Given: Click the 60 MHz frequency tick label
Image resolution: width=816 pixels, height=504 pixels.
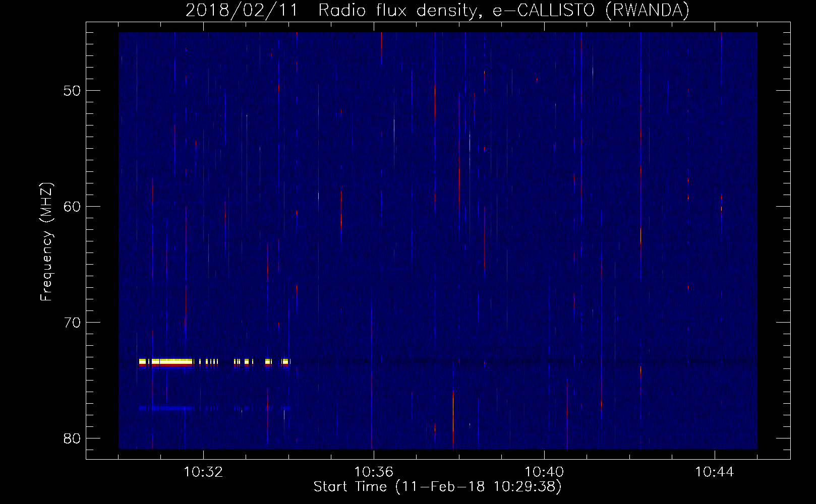Looking at the screenshot, I should tap(73, 207).
